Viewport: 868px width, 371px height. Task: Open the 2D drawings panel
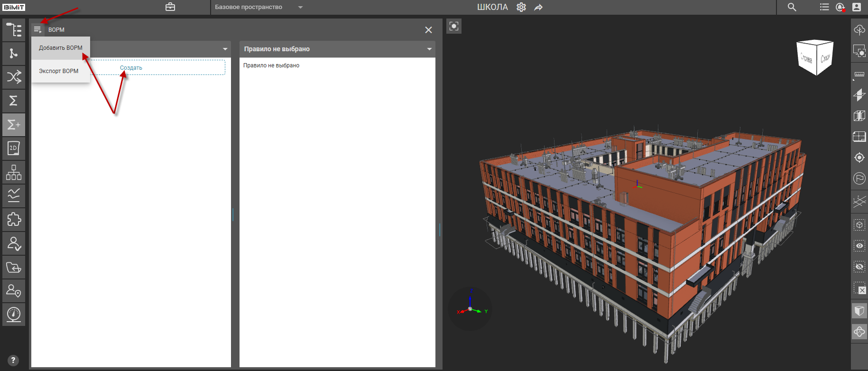click(14, 148)
